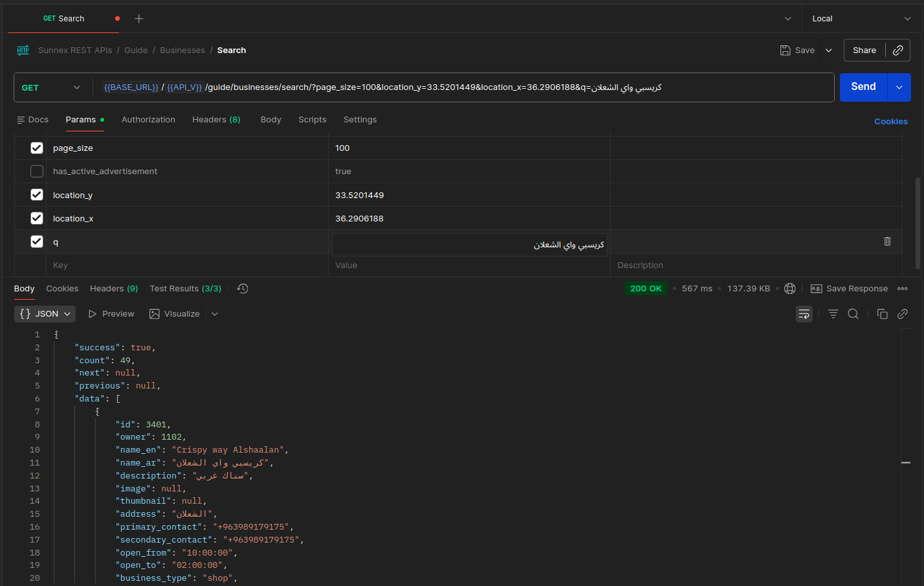Switch to the Authorization tab
The width and height of the screenshot is (924, 586).
pos(148,120)
